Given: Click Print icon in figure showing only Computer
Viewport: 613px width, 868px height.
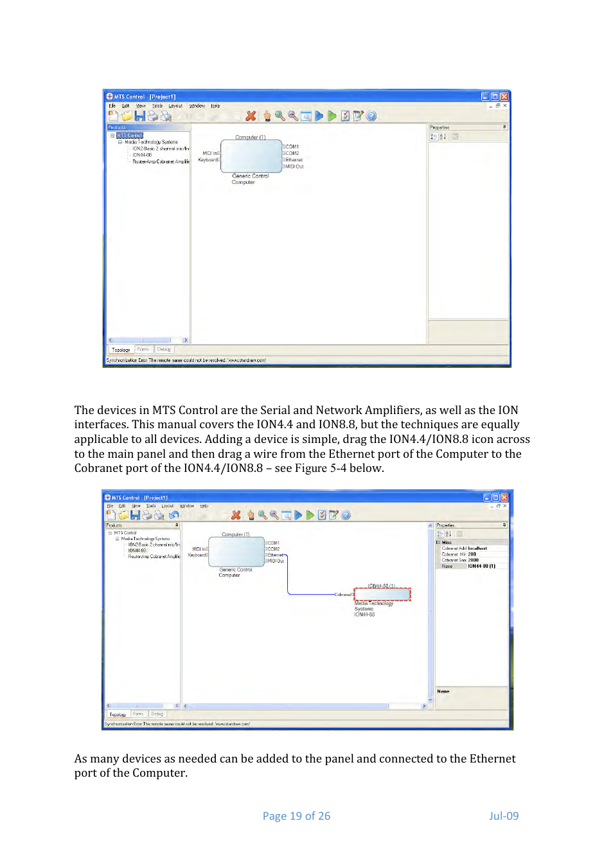Looking at the screenshot, I should (152, 116).
